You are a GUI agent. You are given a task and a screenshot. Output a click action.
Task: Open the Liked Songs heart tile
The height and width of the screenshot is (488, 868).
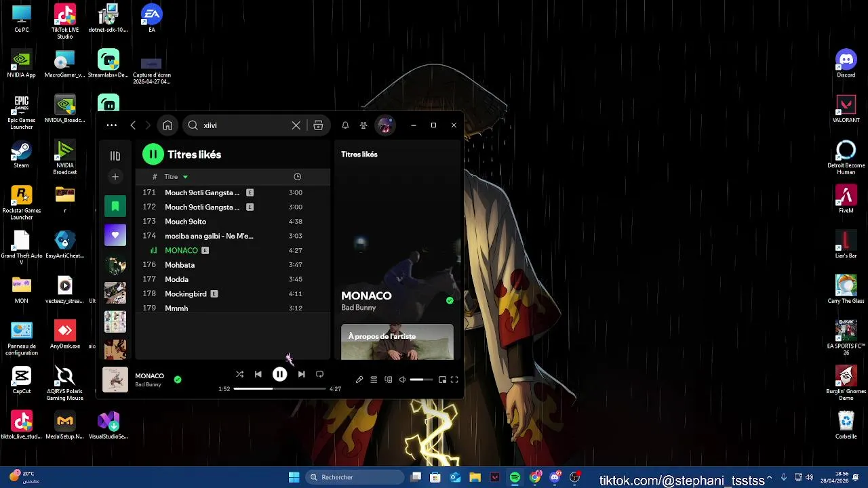pyautogui.click(x=115, y=235)
